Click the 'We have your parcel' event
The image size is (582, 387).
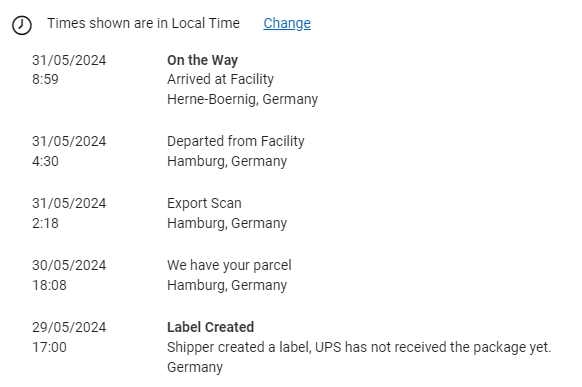click(x=229, y=265)
